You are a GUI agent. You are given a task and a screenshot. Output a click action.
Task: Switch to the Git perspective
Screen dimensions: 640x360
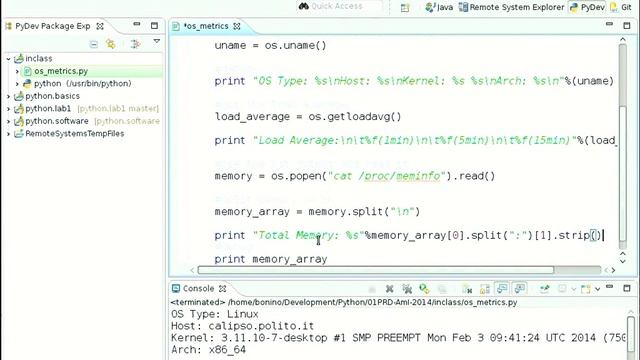pos(621,7)
